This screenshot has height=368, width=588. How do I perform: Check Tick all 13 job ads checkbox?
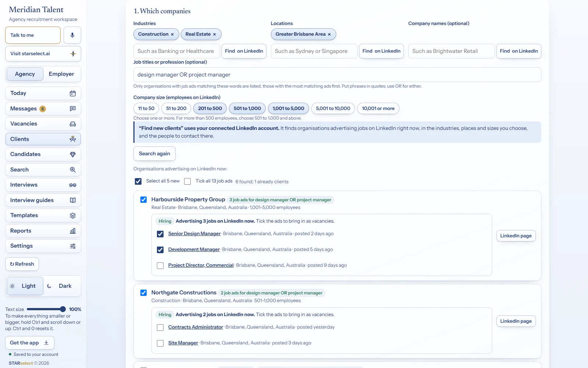[x=187, y=181]
